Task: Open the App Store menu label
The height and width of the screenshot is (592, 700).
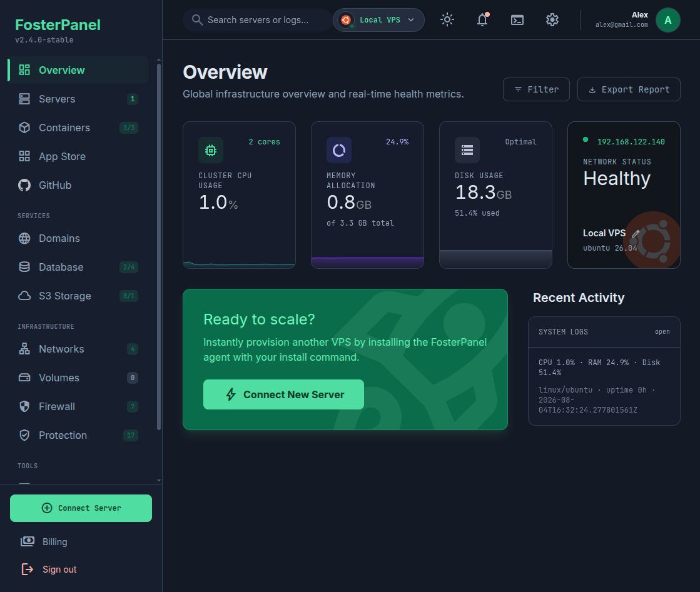Action: pyautogui.click(x=62, y=156)
